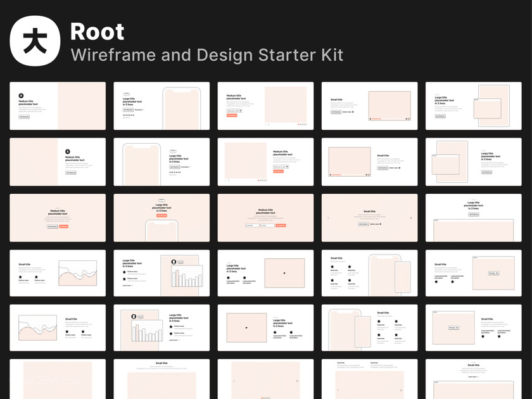This screenshot has width=532, height=399.
Task: Click the play icon in the video-right feature card
Action: (x=284, y=273)
